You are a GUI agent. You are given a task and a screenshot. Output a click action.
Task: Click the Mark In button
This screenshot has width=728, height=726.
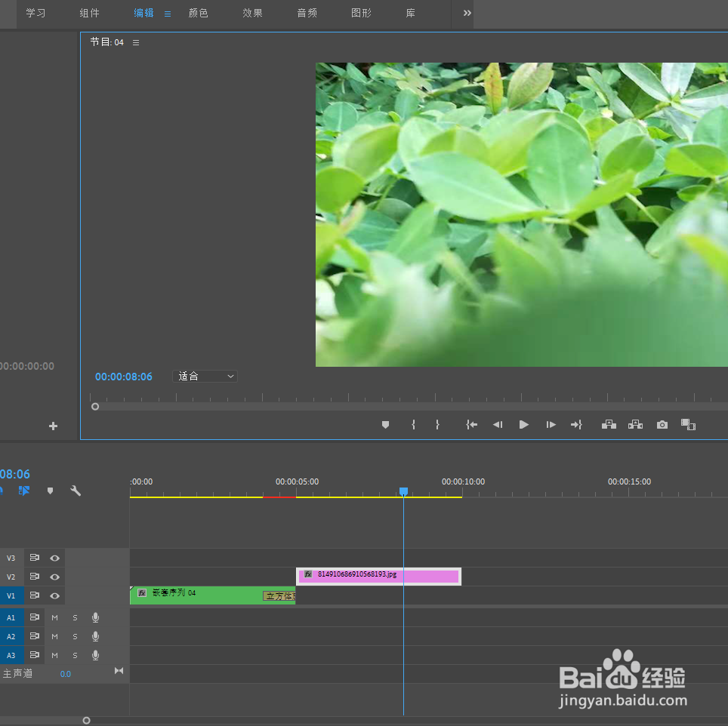click(413, 424)
